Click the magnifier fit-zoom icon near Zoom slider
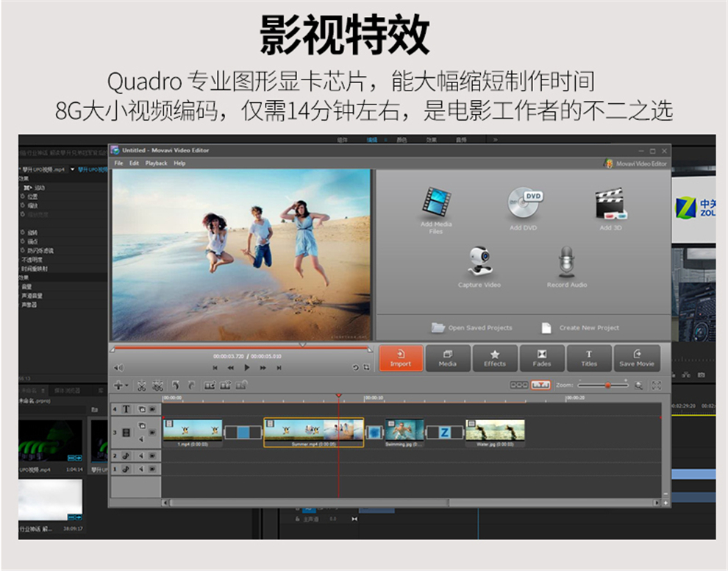728x571 pixels. coord(638,385)
